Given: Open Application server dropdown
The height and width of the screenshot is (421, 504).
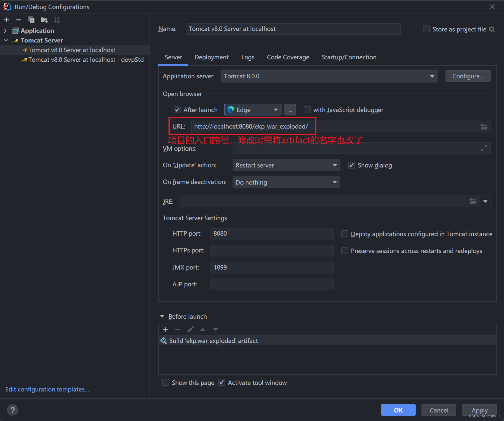Looking at the screenshot, I should click(x=329, y=76).
